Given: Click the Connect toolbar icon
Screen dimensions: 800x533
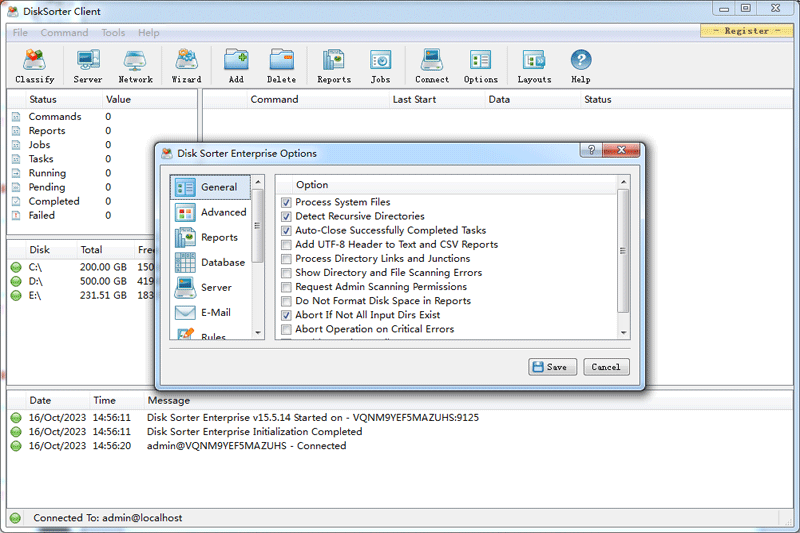Looking at the screenshot, I should click(432, 66).
